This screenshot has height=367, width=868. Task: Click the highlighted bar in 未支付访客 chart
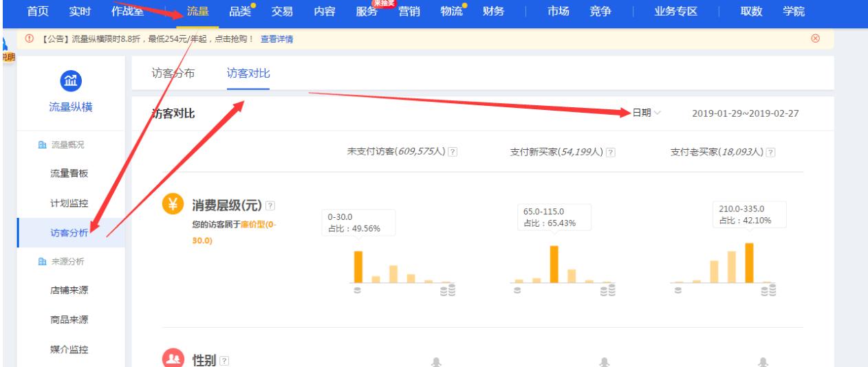[x=358, y=267]
